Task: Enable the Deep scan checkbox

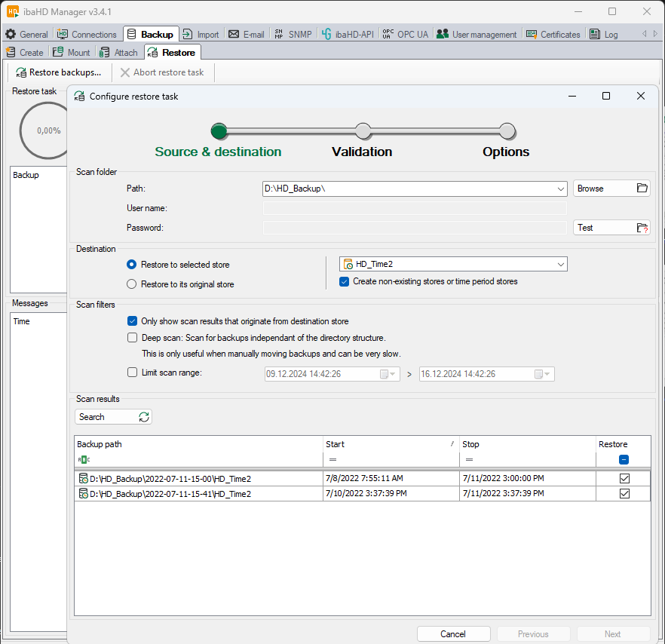Action: click(133, 338)
